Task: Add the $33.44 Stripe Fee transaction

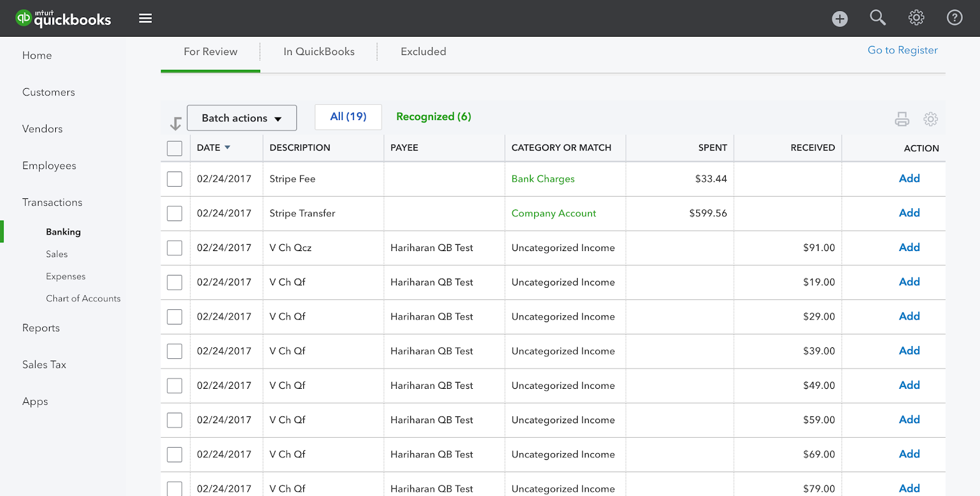Action: click(x=909, y=178)
